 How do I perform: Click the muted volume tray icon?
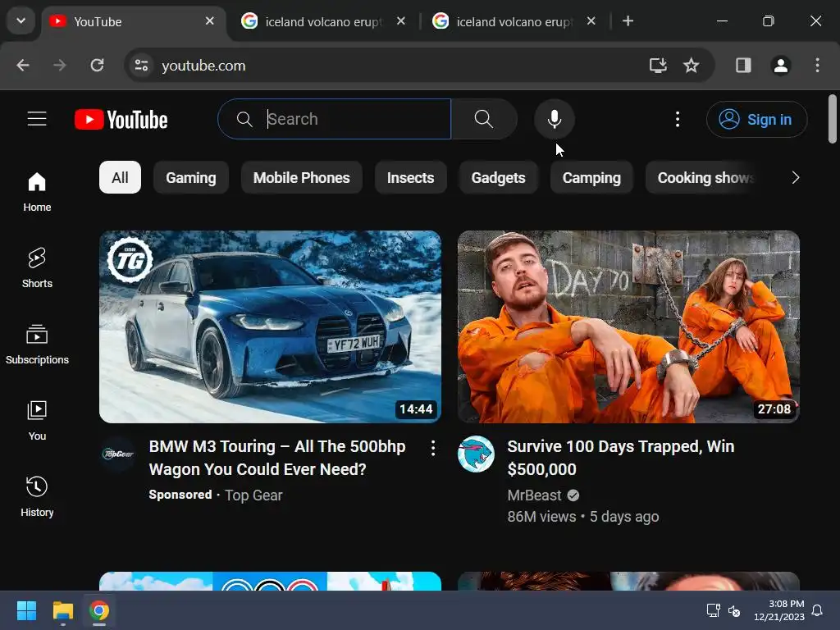734,610
